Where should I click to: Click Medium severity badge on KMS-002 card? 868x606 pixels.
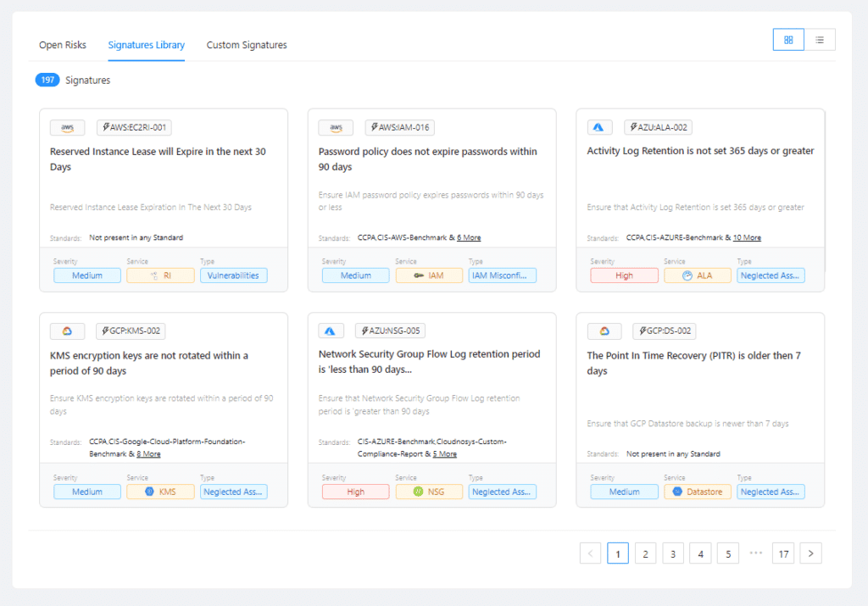pyautogui.click(x=87, y=492)
